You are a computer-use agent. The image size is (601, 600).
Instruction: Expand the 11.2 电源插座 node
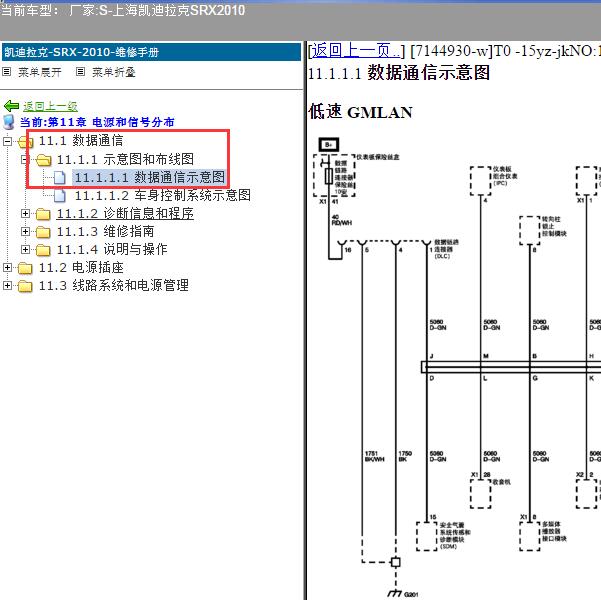point(7,268)
